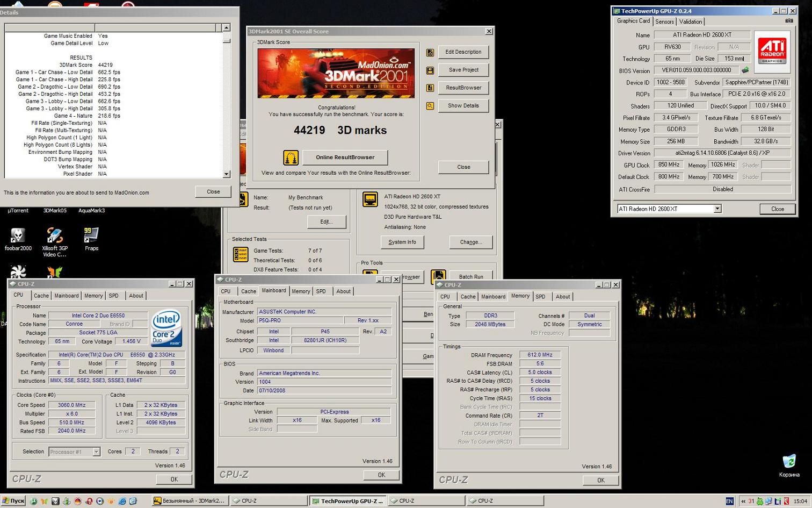Switch to Sensors tab in GPU-Z
This screenshot has height=508, width=812.
[664, 22]
